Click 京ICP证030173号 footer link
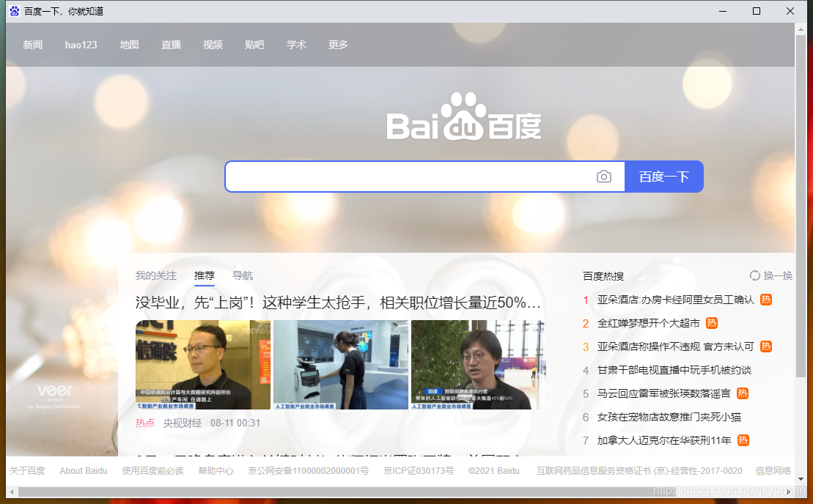The width and height of the screenshot is (813, 504). click(419, 471)
